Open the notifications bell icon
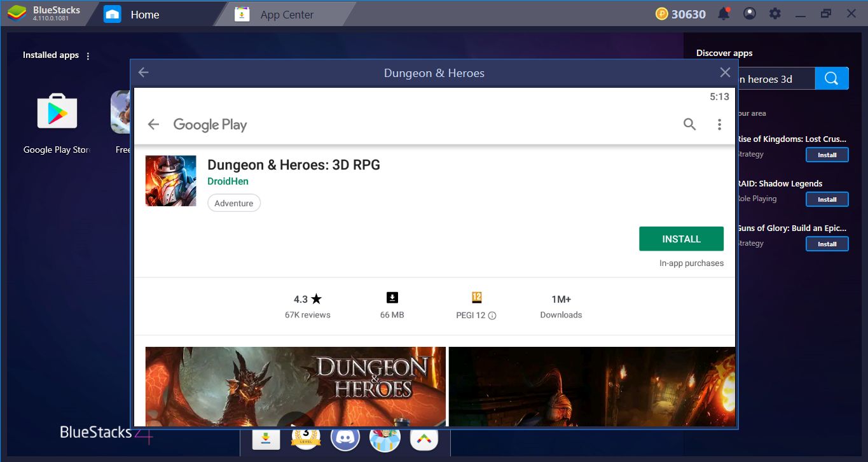This screenshot has height=462, width=868. [724, 13]
